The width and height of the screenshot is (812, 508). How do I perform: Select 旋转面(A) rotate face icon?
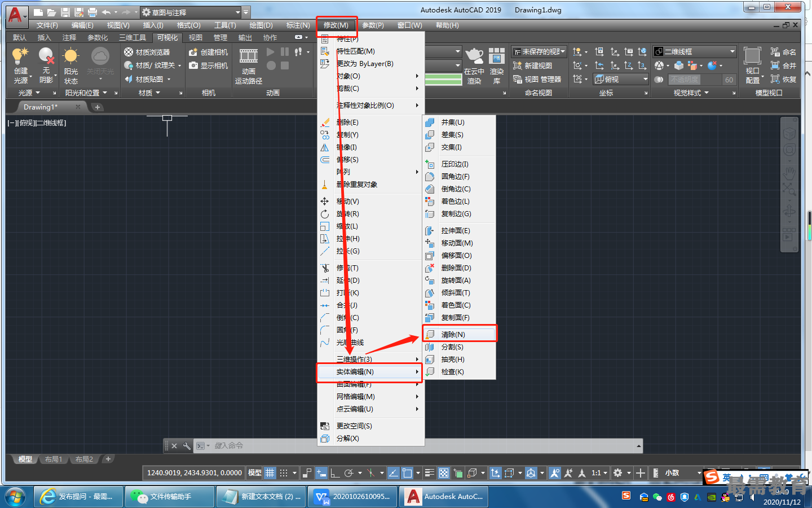(430, 280)
